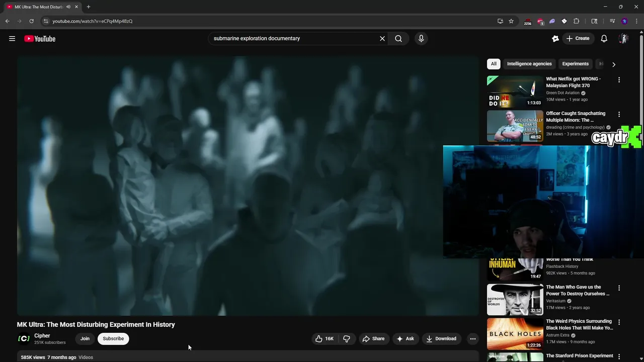Open the Cipher channel avatar
The height and width of the screenshot is (362, 644).
(24, 339)
